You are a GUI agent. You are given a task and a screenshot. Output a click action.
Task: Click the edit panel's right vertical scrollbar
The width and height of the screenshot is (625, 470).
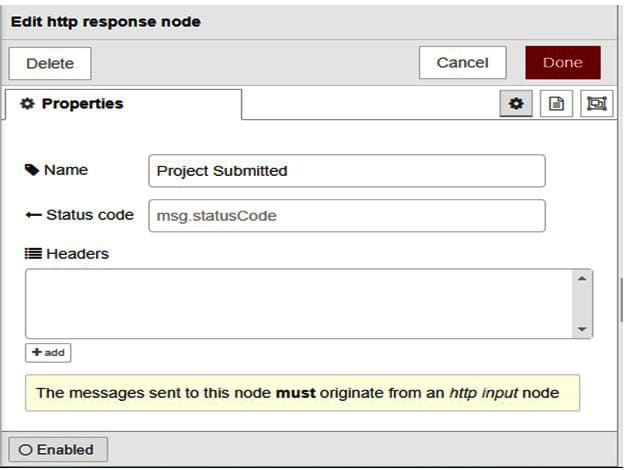tap(620, 300)
